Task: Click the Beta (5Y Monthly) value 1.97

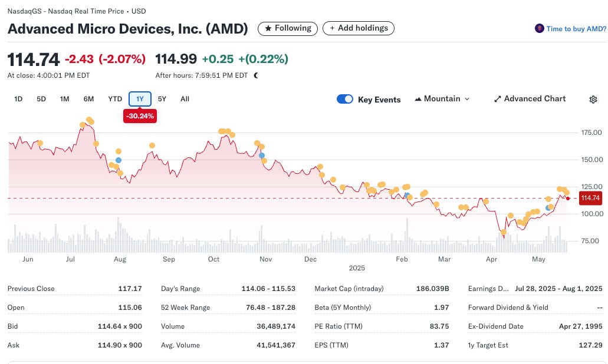Action: coord(441,307)
